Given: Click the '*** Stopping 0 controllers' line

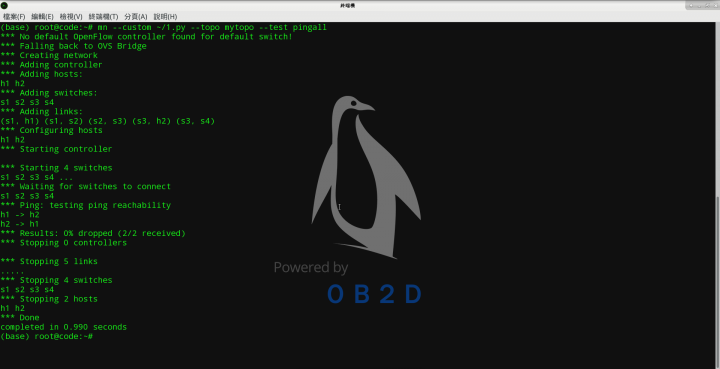Looking at the screenshot, I should click(63, 243).
